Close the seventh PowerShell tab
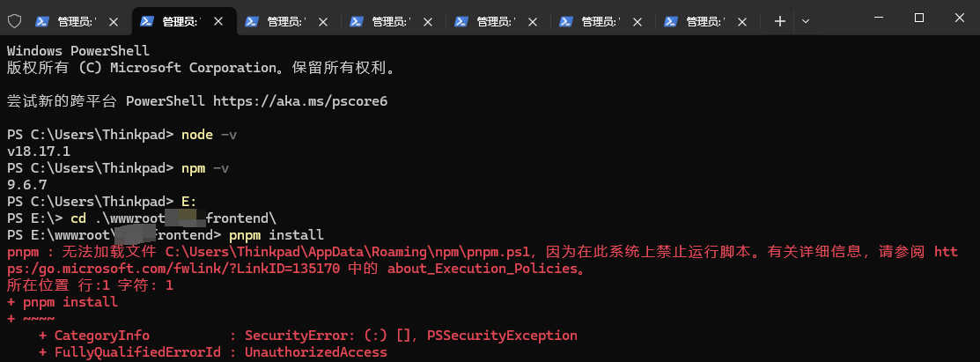 tap(742, 21)
